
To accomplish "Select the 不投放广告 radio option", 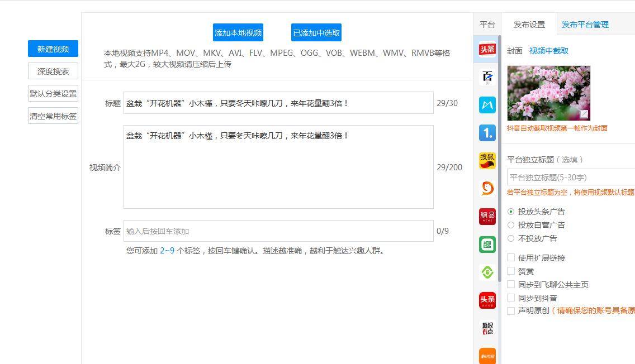I will tap(511, 238).
